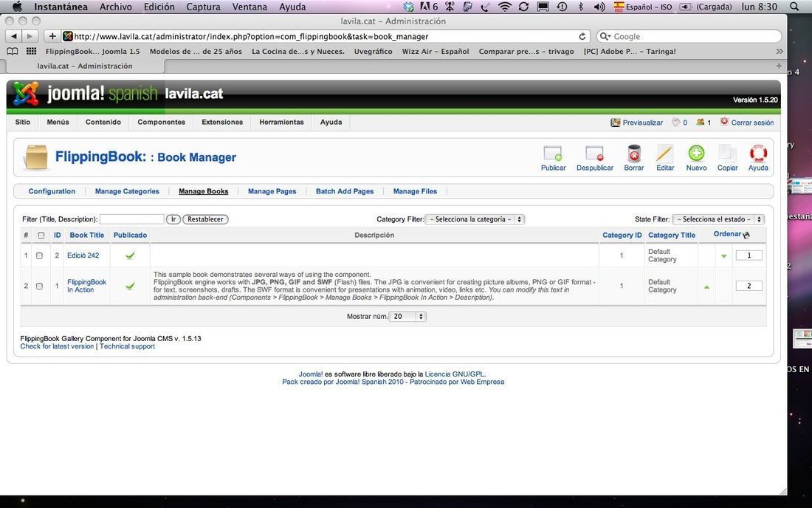
Task: Click the Ir filter button
Action: coord(173,219)
